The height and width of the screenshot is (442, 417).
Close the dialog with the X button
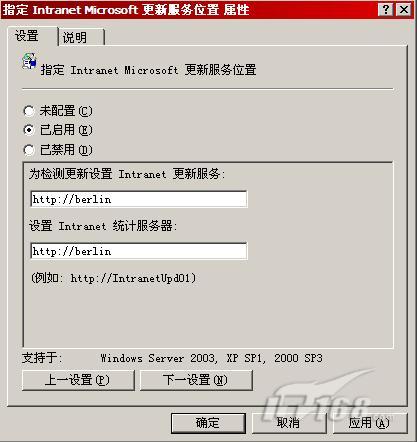404,10
